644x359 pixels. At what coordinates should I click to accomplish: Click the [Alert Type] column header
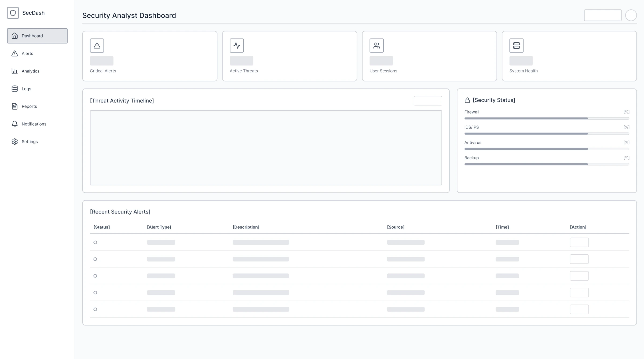pyautogui.click(x=159, y=227)
